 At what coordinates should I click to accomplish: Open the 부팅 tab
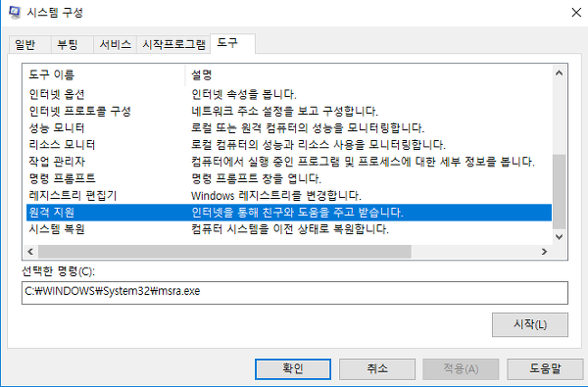click(72, 45)
